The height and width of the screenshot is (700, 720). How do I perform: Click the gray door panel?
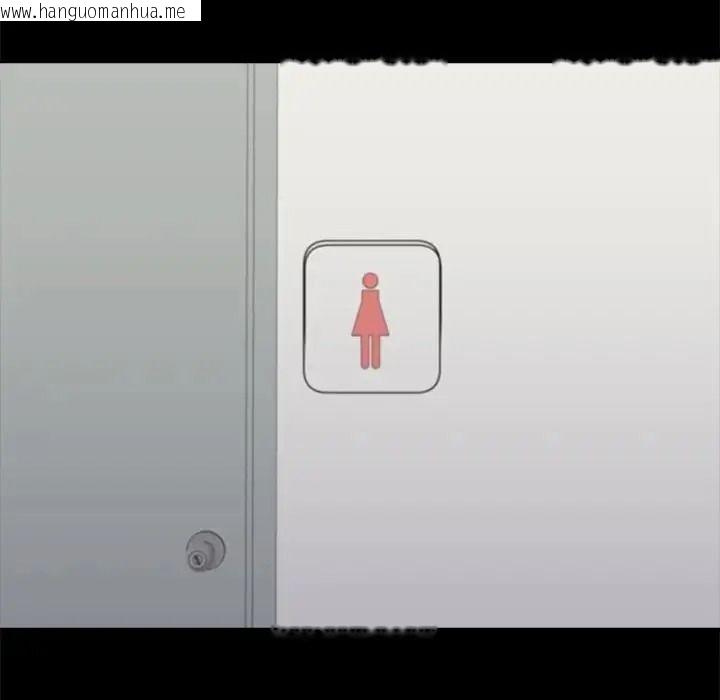tap(123, 345)
